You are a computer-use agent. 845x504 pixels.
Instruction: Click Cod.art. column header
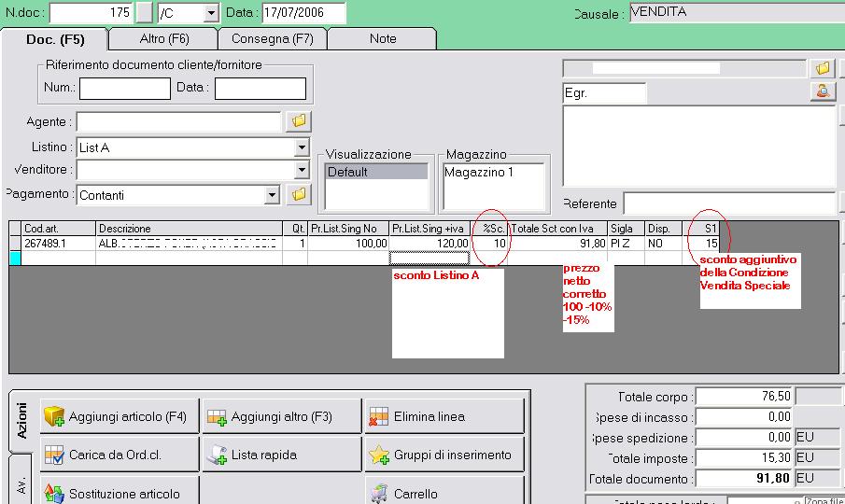pos(58,229)
